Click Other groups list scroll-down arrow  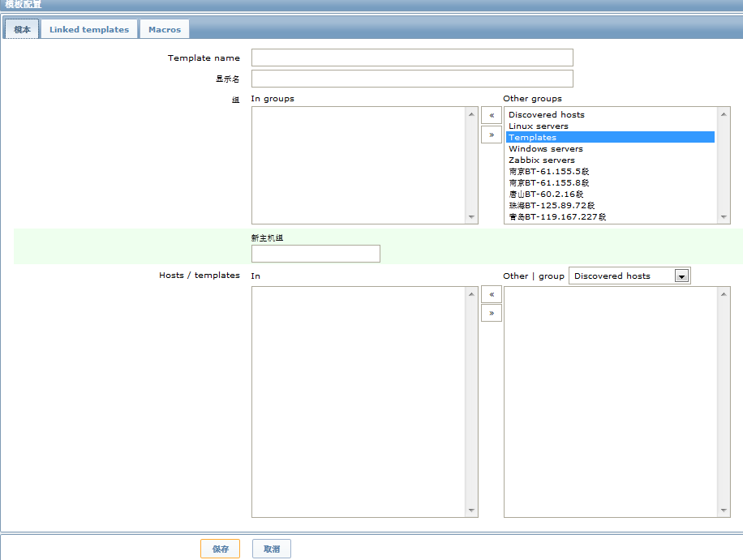point(724,217)
